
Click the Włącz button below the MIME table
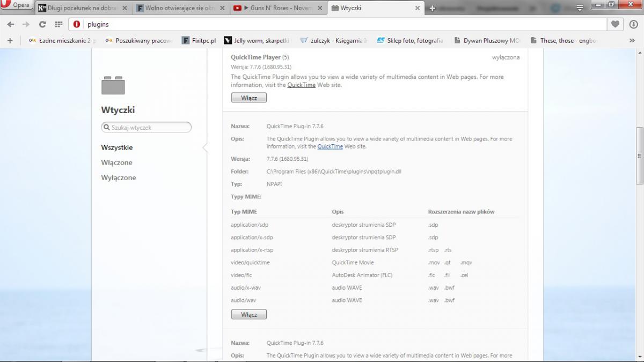click(249, 315)
